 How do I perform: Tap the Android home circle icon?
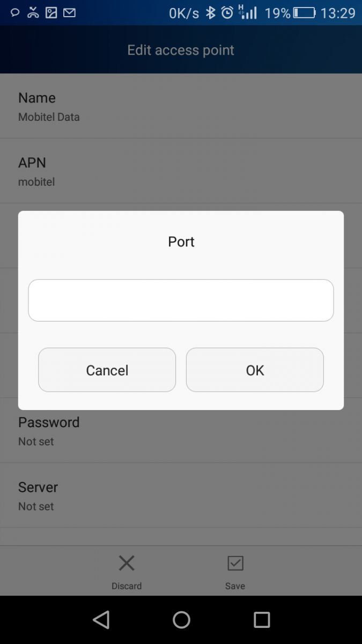(181, 620)
